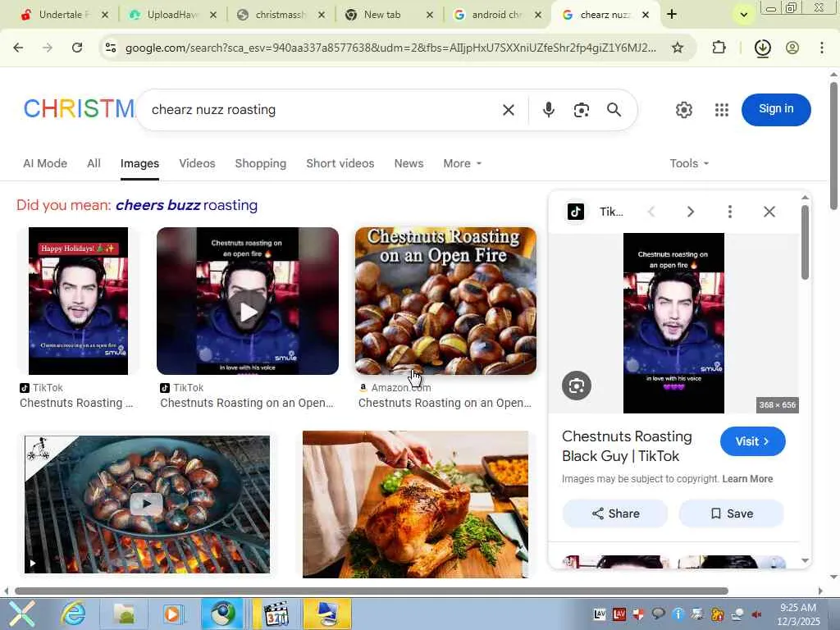Select the Short videos tab

340,163
